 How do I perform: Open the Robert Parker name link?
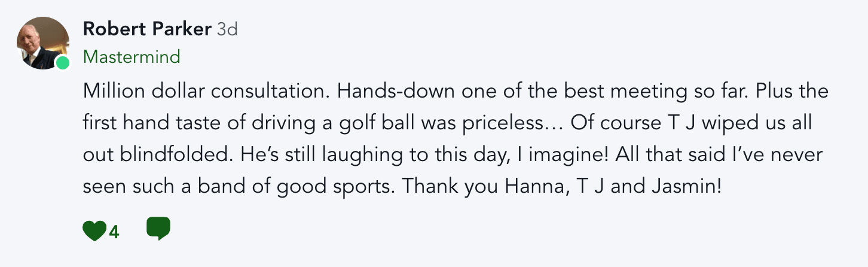147,29
